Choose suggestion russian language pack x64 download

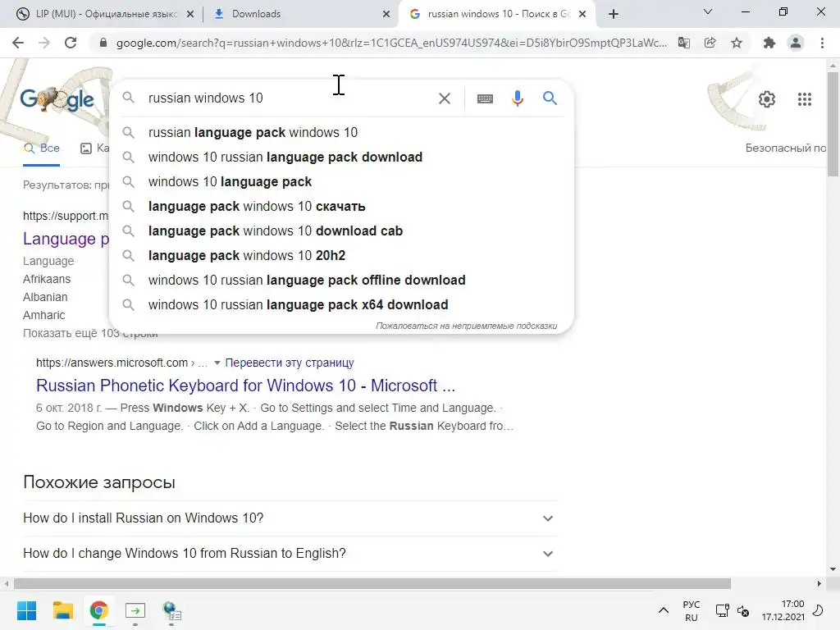click(341, 305)
